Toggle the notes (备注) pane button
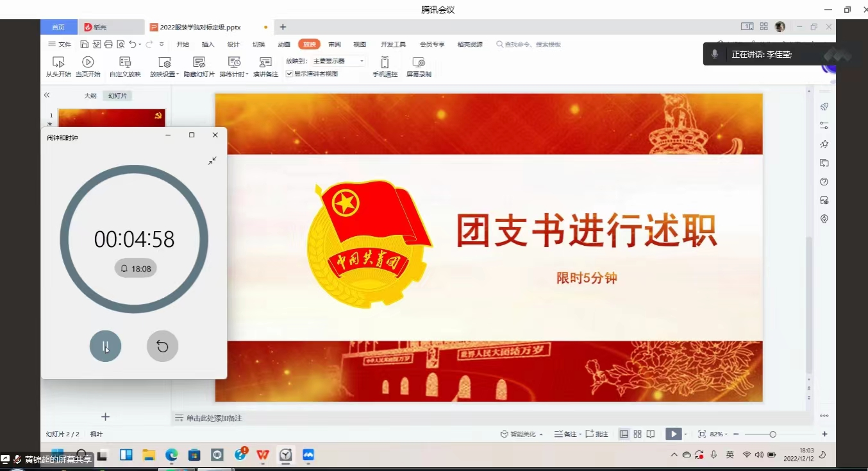The height and width of the screenshot is (471, 868). (x=566, y=434)
